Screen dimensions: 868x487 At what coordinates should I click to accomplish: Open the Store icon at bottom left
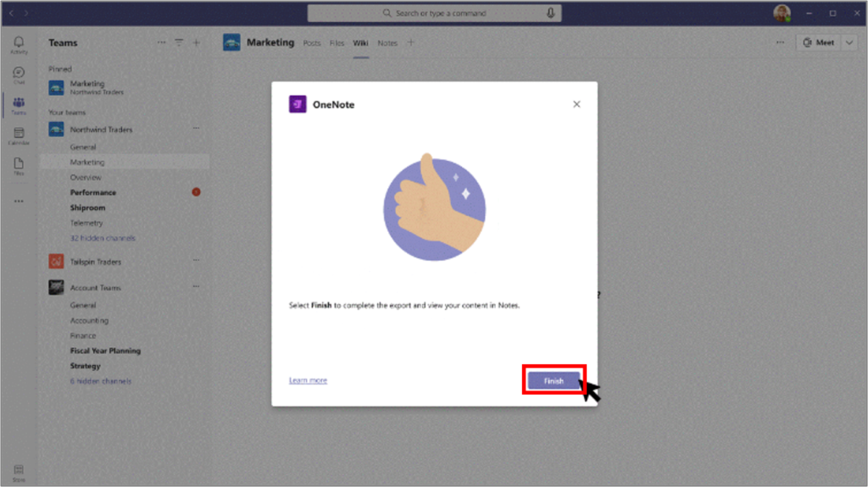19,473
